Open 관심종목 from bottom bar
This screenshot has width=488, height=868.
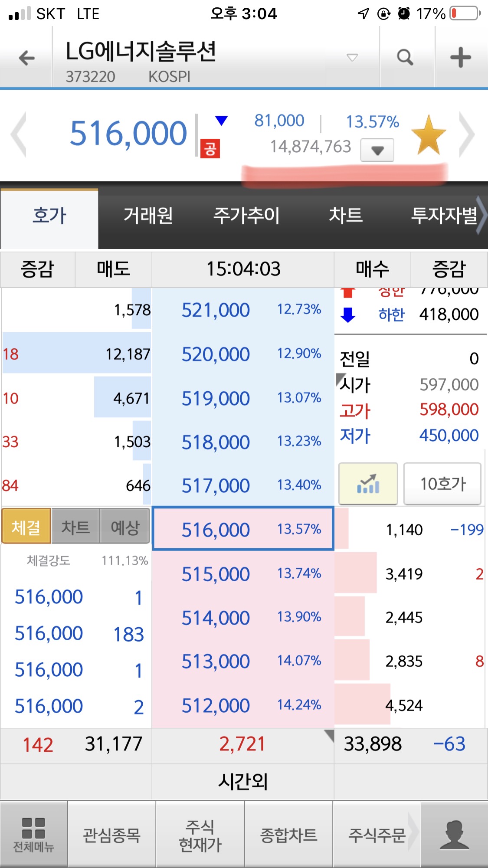pyautogui.click(x=111, y=835)
